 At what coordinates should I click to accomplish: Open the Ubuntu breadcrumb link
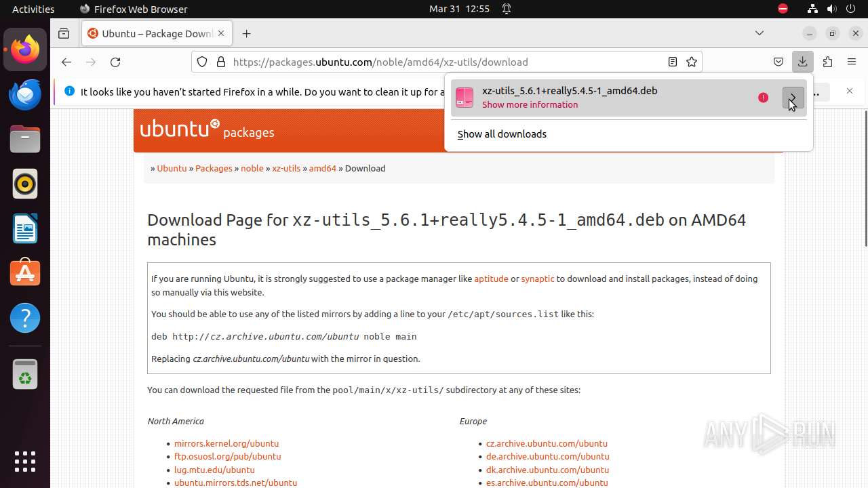(172, 168)
